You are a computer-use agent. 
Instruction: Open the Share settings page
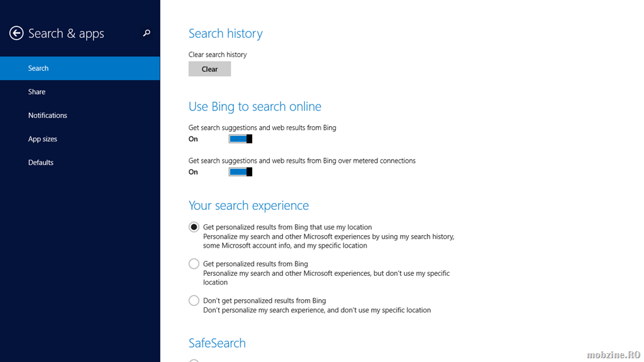click(80, 92)
